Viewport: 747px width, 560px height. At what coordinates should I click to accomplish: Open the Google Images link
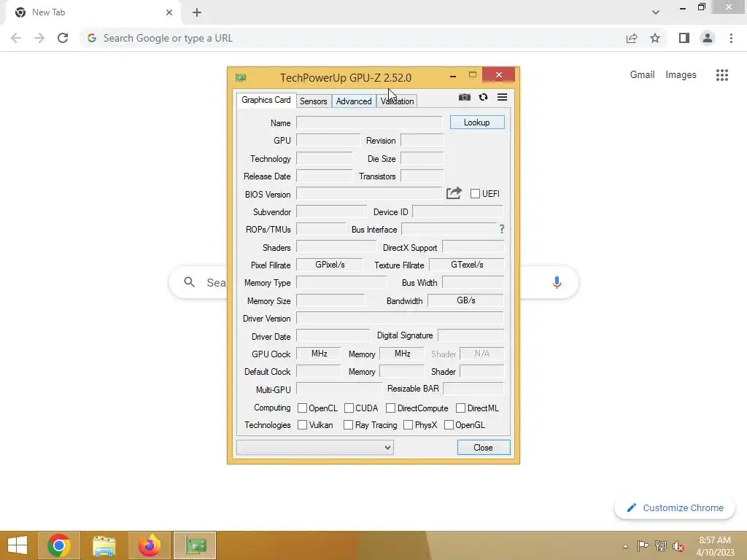pyautogui.click(x=681, y=75)
